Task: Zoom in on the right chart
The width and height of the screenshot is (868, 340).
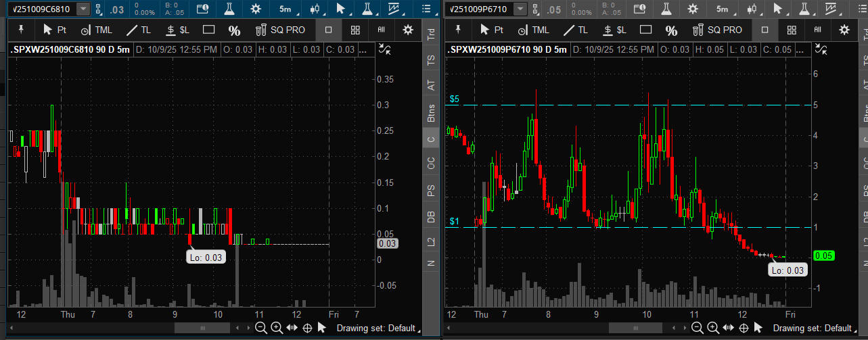Action: point(712,328)
